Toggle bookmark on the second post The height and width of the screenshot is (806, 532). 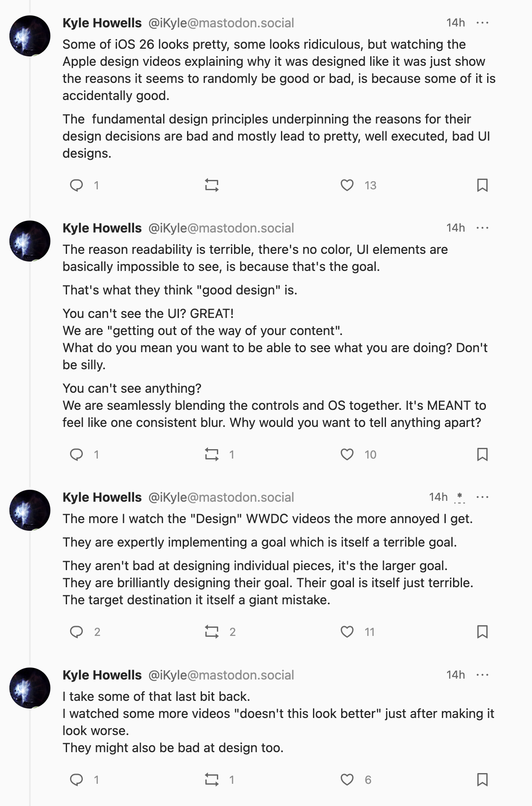click(482, 454)
